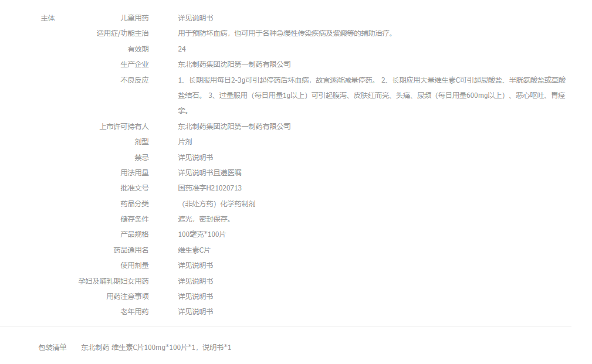Click the 有效期 value 24
The width and height of the screenshot is (592, 364).
[182, 49]
